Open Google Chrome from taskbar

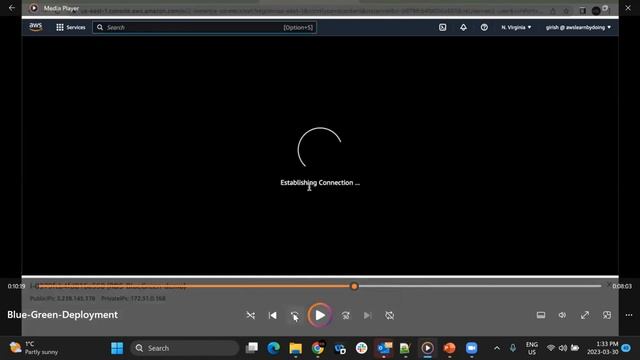click(318, 348)
